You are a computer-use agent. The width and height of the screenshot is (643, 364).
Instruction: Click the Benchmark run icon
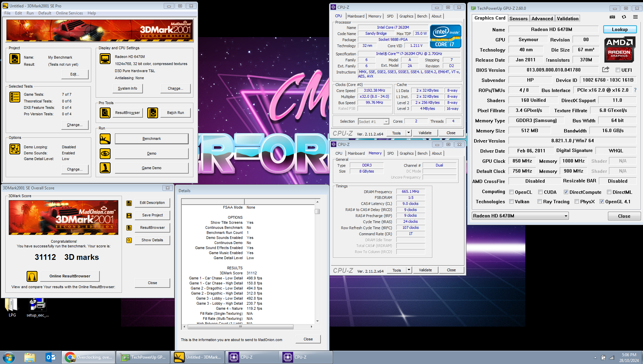tap(105, 139)
